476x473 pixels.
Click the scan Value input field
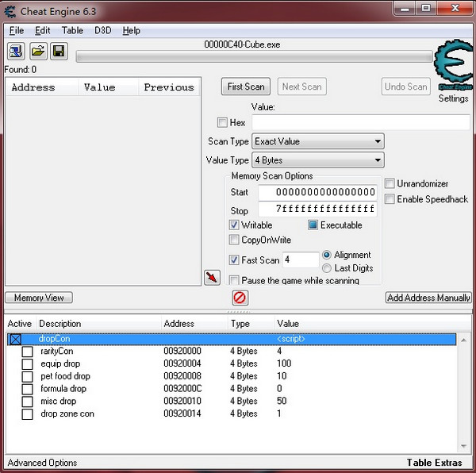click(361, 123)
